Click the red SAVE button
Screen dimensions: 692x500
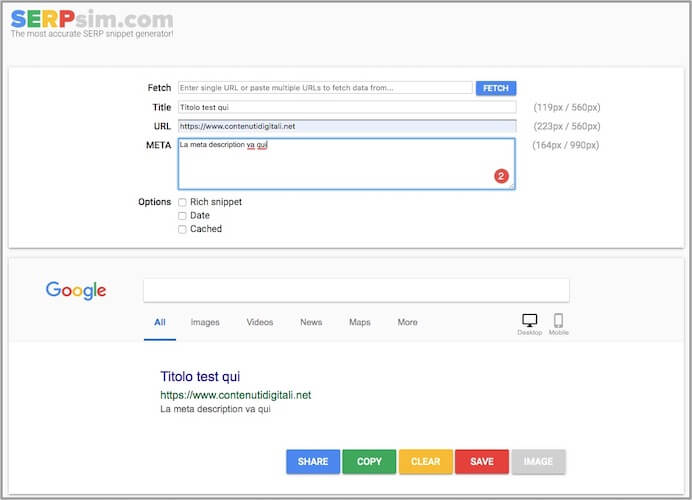click(x=481, y=462)
